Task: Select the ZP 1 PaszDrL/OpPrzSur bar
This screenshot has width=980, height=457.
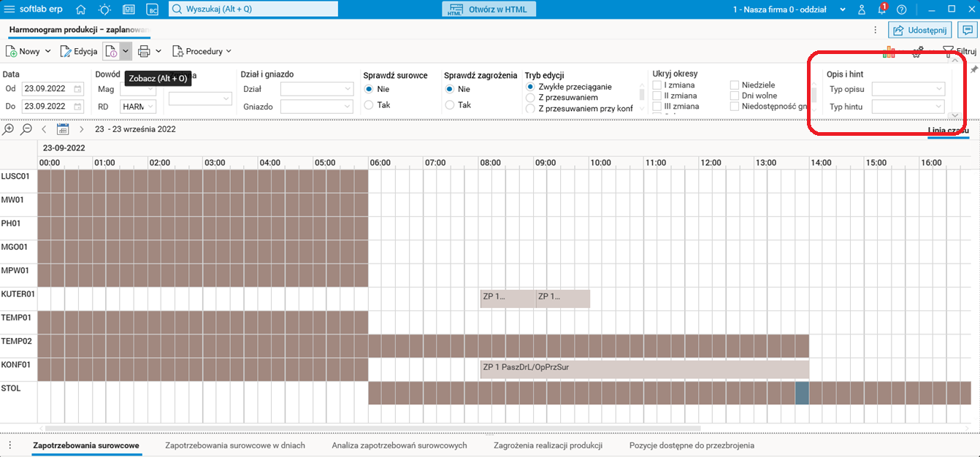Action: pyautogui.click(x=644, y=369)
